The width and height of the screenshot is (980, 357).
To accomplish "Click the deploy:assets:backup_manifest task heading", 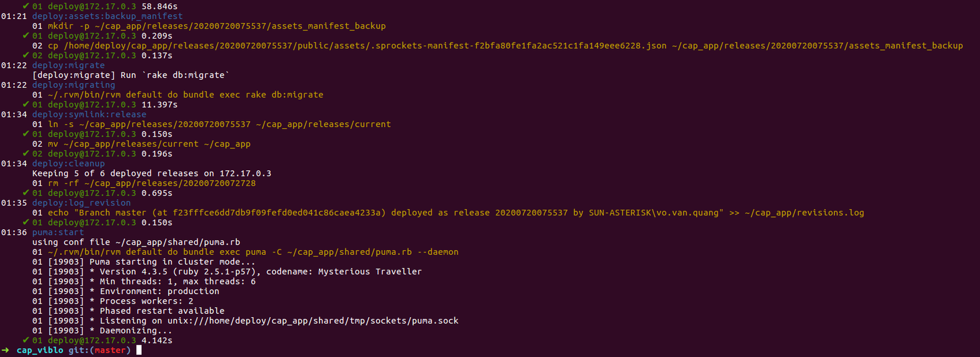I will [x=108, y=16].
